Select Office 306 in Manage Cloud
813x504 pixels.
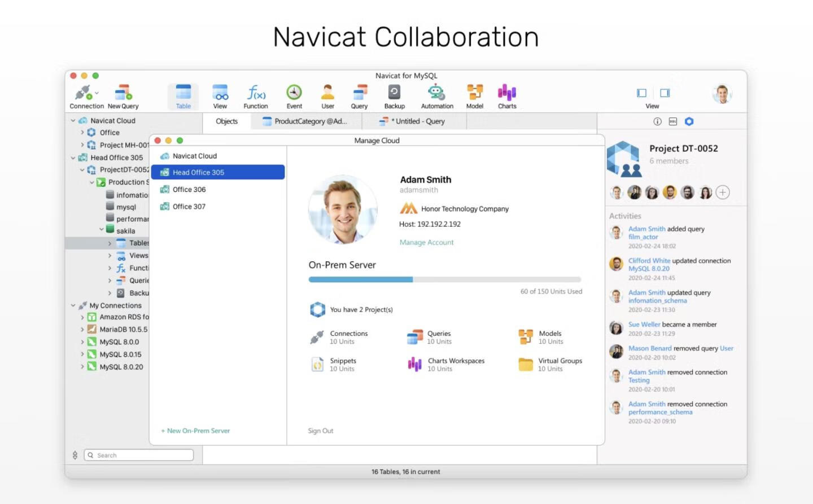(x=218, y=190)
